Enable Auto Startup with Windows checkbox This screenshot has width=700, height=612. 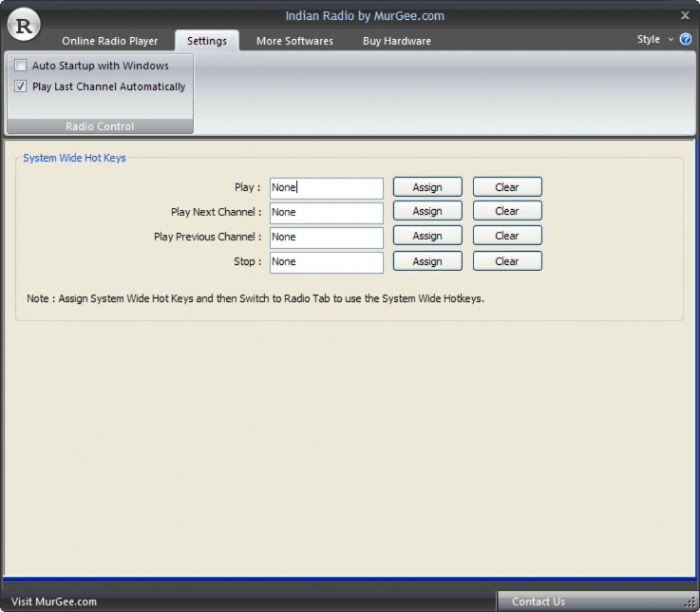point(21,66)
